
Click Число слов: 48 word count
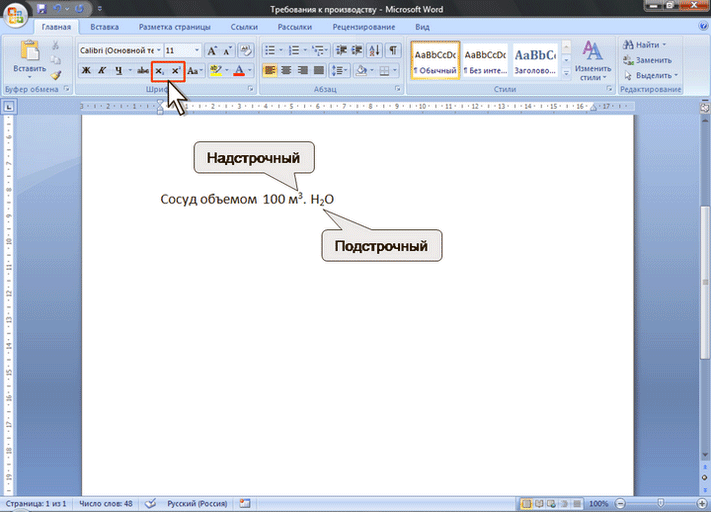coord(106,503)
